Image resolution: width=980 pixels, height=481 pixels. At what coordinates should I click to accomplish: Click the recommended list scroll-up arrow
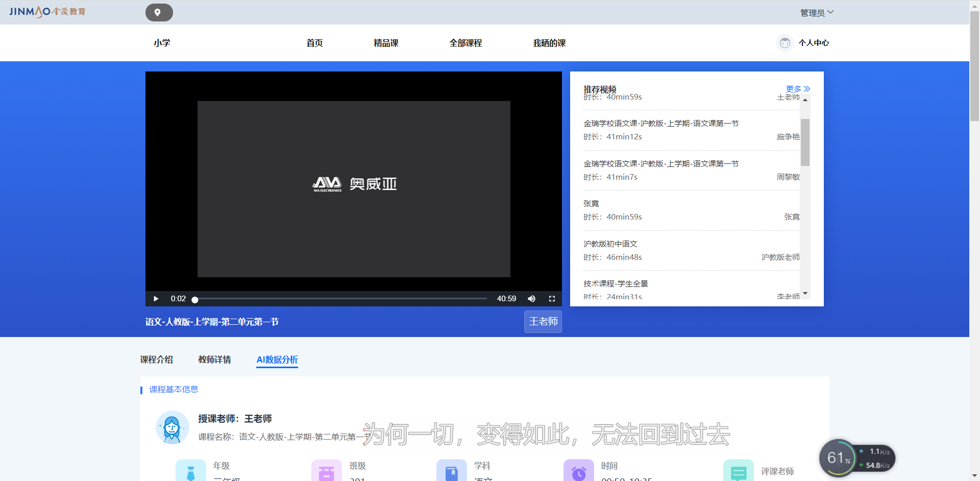[x=805, y=100]
